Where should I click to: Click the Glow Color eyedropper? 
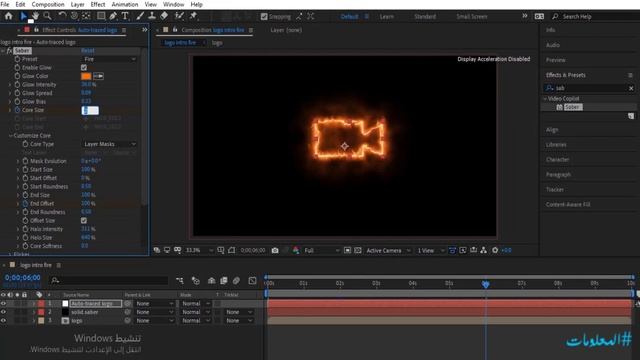[98, 76]
